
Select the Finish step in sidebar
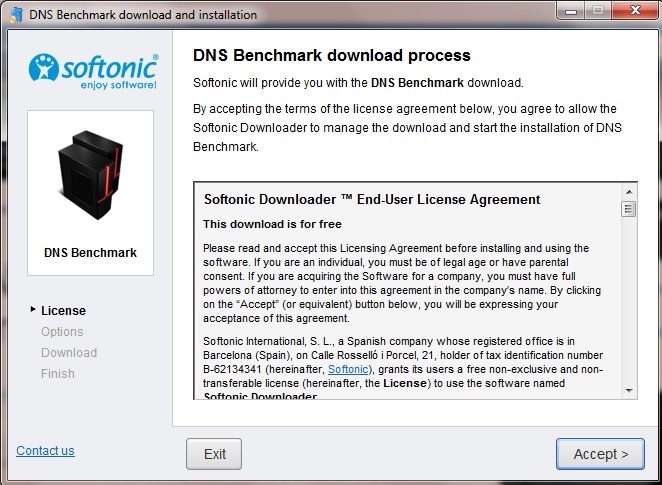point(58,374)
